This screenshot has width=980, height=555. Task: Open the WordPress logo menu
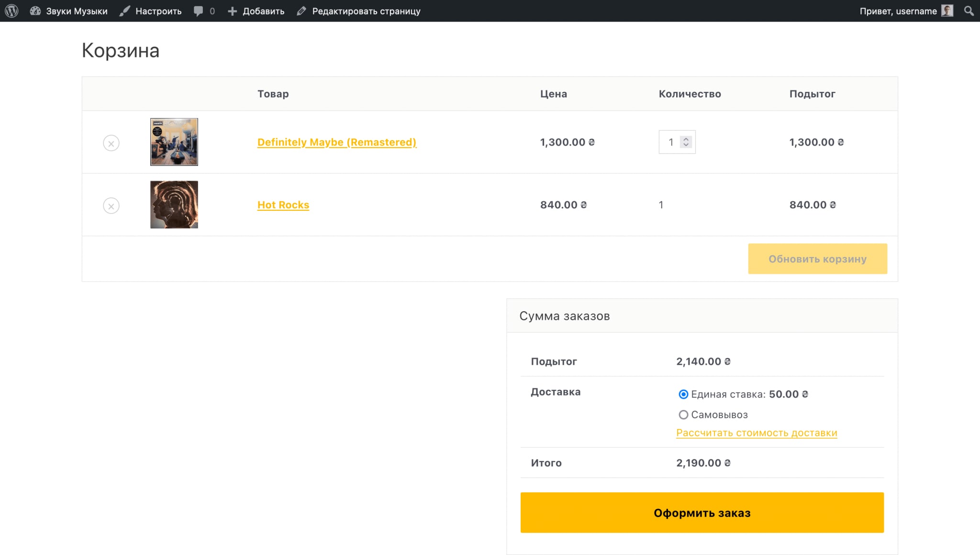tap(11, 11)
